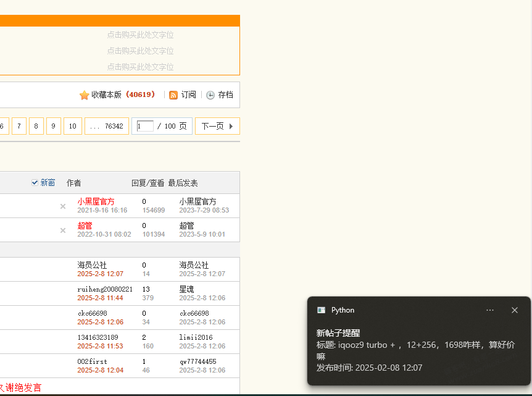Click 新帖子提醒 notification title

coord(338,333)
